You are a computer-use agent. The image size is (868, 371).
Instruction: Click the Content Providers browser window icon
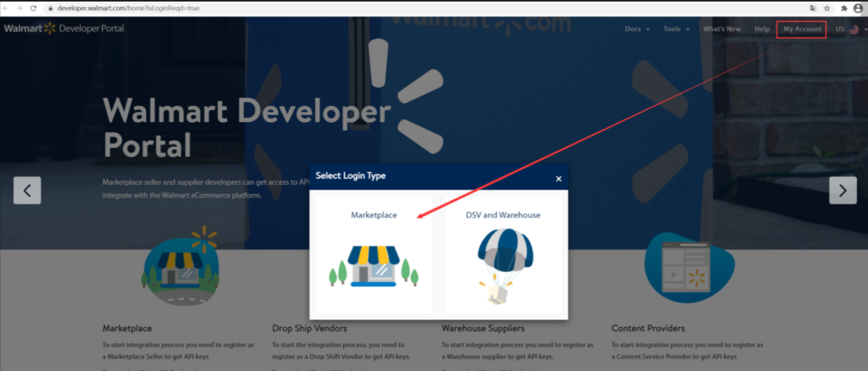[688, 268]
